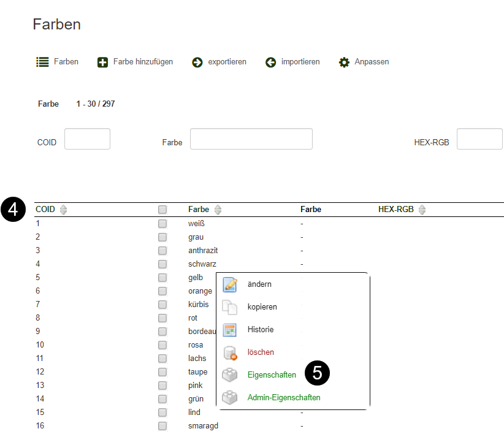Click the COID 3 link

tap(38, 251)
